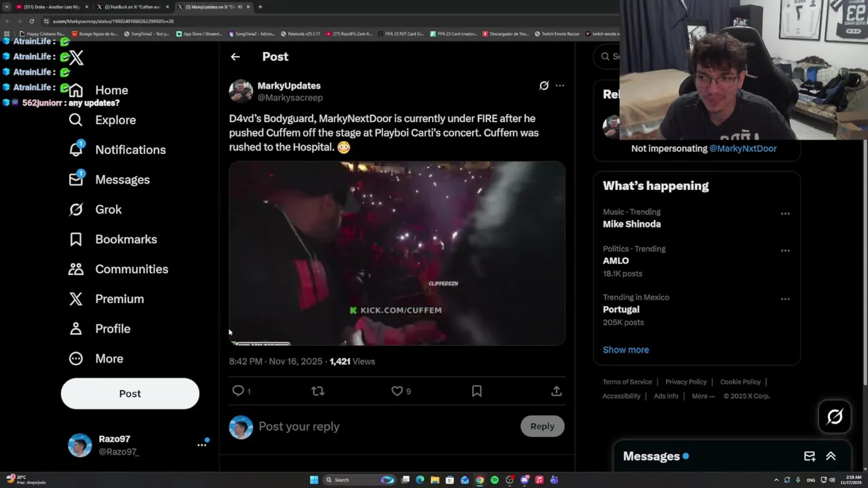The image size is (868, 488).
Task: Click Show more under What's happening
Action: pyautogui.click(x=626, y=350)
